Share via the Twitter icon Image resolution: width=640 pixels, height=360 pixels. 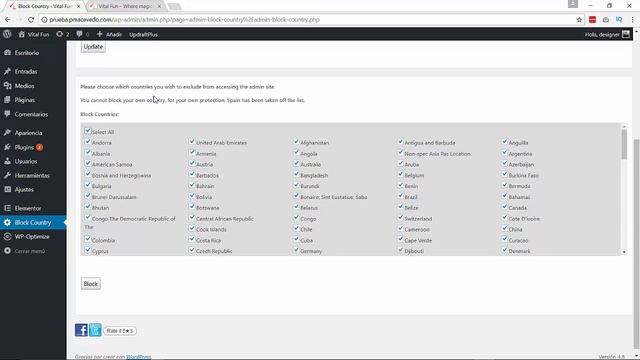point(95,330)
